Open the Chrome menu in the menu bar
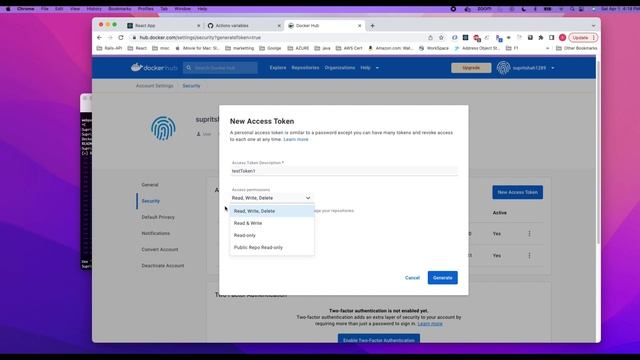This screenshot has width=640, height=360. (x=26, y=9)
